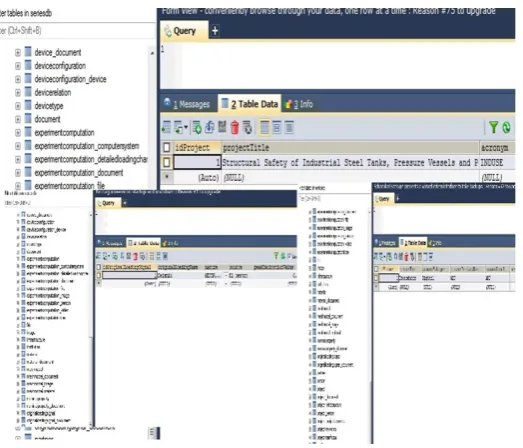Screen dimensions: 523x448
Task: Click filter tables input field in top-left panel
Action: coord(77,31)
